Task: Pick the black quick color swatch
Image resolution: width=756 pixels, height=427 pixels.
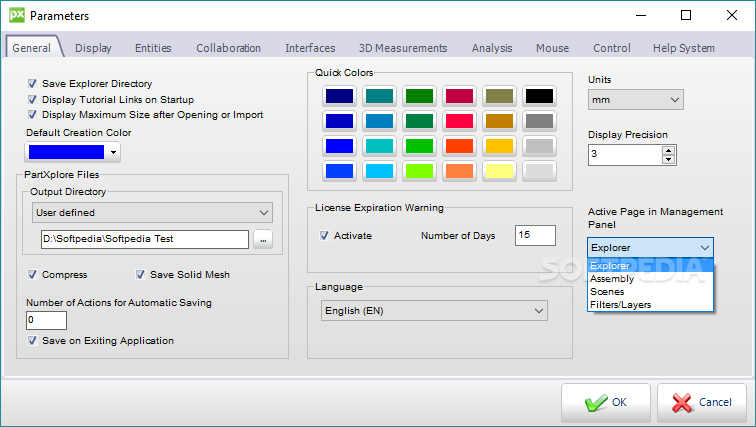Action: pos(540,96)
